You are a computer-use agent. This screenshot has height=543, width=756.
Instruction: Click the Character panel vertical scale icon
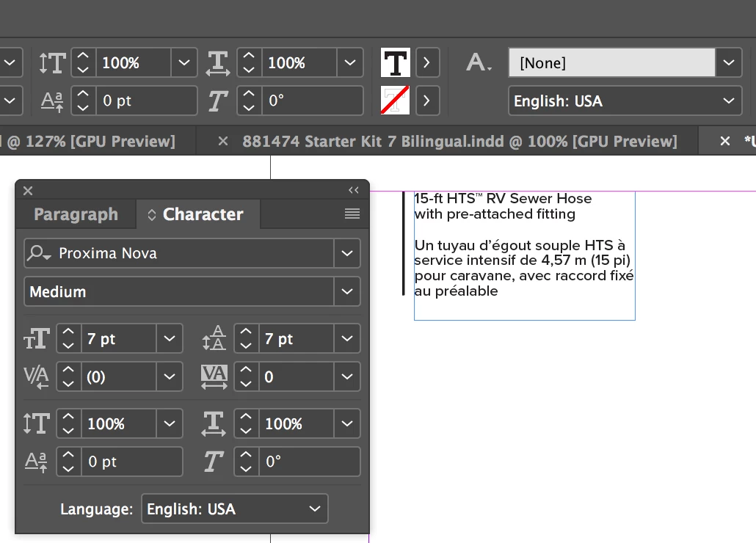pyautogui.click(x=37, y=423)
